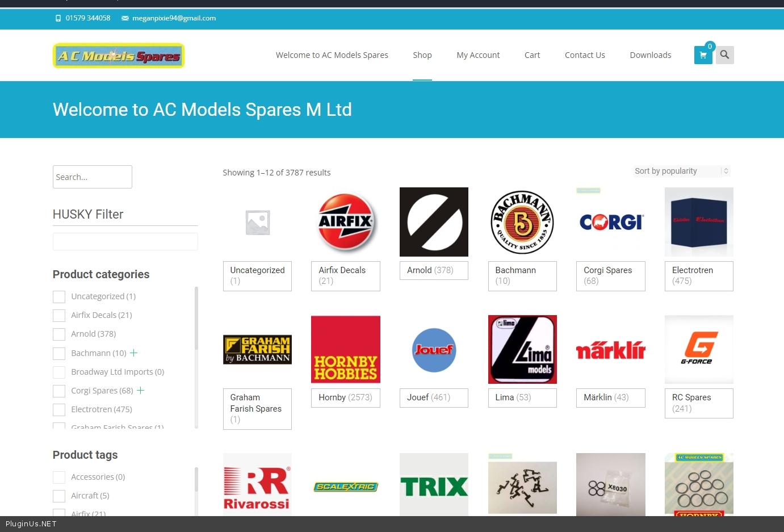The width and height of the screenshot is (784, 532).
Task: Tick the Arnold category checkbox
Action: tap(59, 334)
